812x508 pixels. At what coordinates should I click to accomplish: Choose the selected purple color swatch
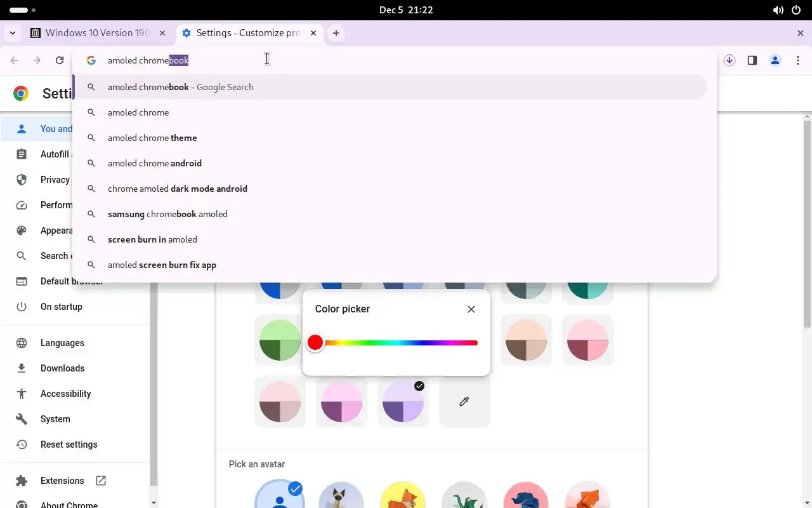[403, 402]
